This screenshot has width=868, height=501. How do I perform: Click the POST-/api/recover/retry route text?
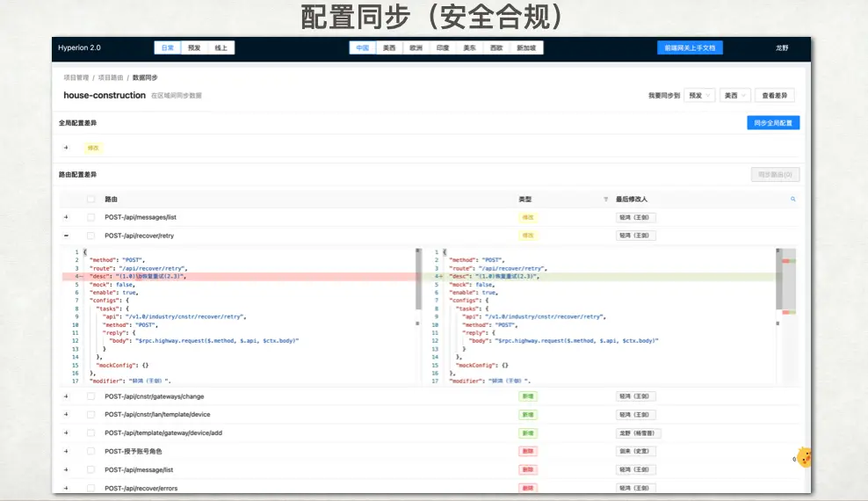(x=139, y=236)
